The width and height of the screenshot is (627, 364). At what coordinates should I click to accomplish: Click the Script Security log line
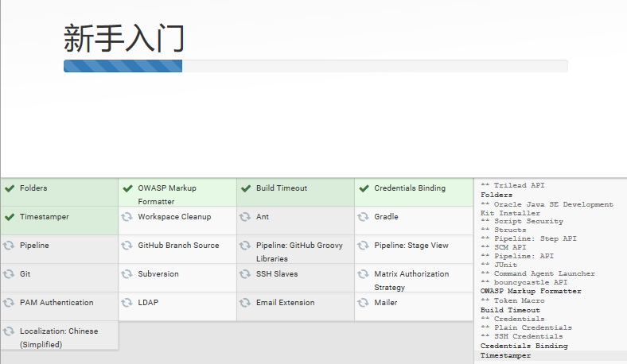[522, 222]
